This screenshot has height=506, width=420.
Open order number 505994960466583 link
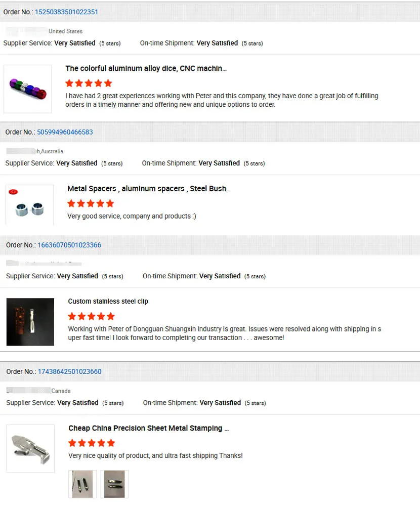point(65,132)
